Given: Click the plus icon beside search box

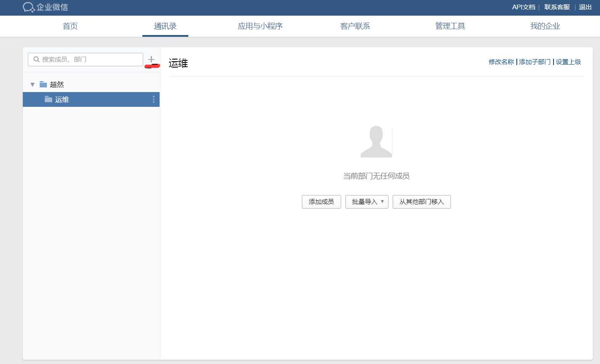Looking at the screenshot, I should pyautogui.click(x=152, y=60).
